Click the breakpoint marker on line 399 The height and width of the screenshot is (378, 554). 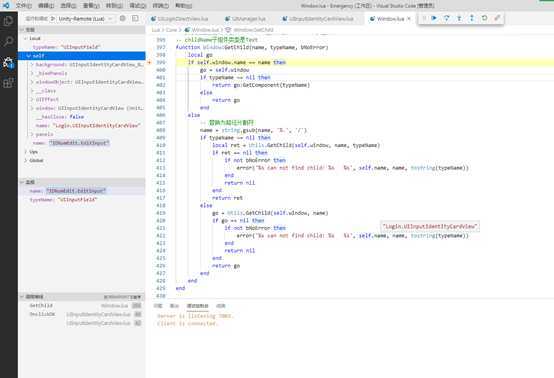pyautogui.click(x=149, y=63)
